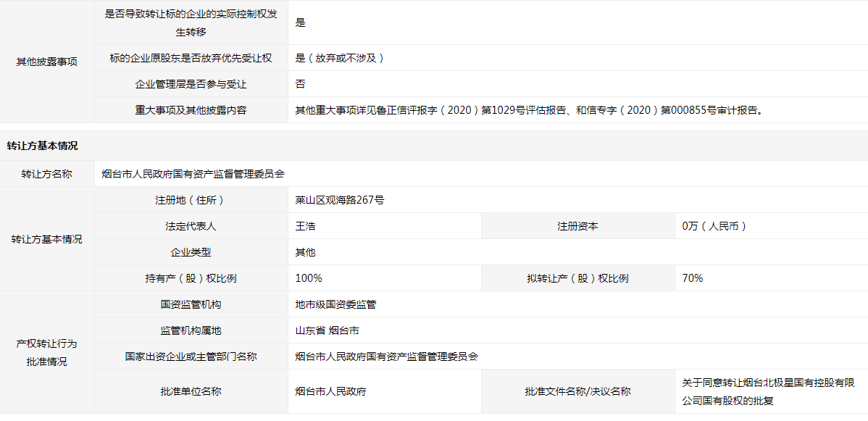Screen dimensions: 868x421
Task: Select the label 重大事项及其他披露内容
Action: coord(191,110)
